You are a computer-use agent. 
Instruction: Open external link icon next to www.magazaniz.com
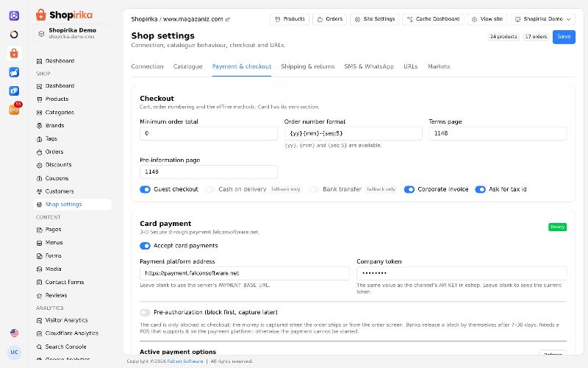(x=227, y=20)
